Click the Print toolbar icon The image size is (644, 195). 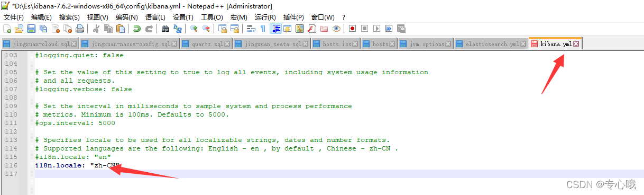tap(80, 29)
